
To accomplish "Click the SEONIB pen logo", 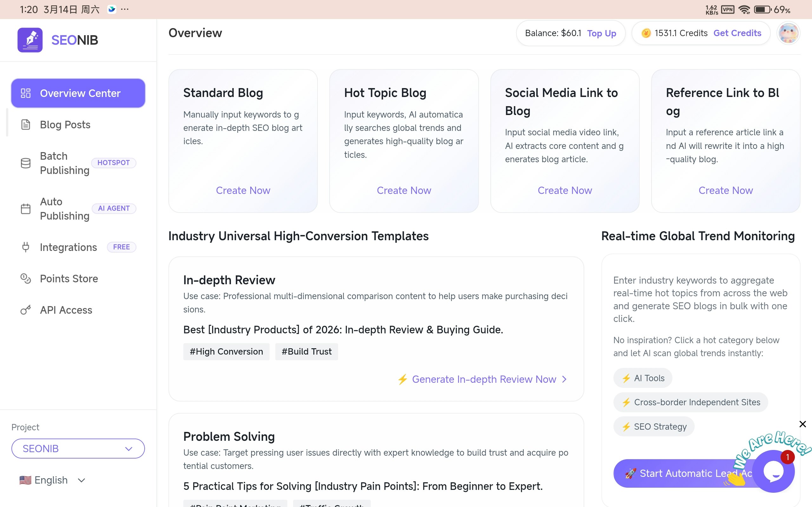I will pos(30,39).
